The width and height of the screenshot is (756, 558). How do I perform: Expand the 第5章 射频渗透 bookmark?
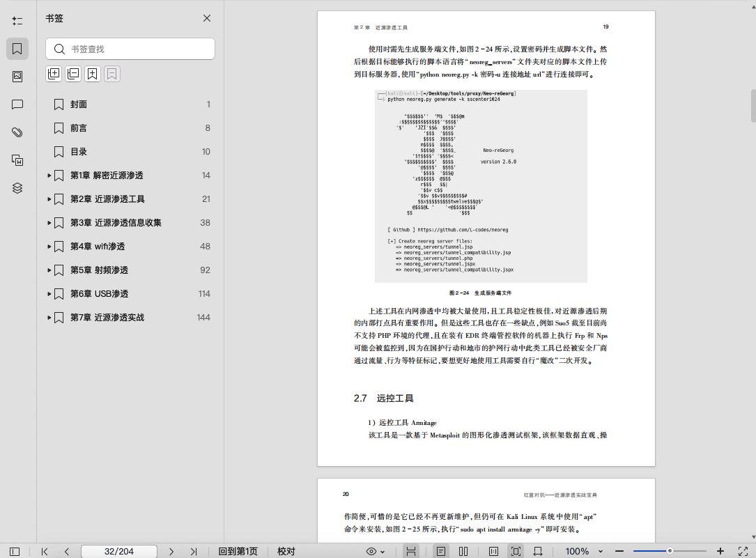49,270
